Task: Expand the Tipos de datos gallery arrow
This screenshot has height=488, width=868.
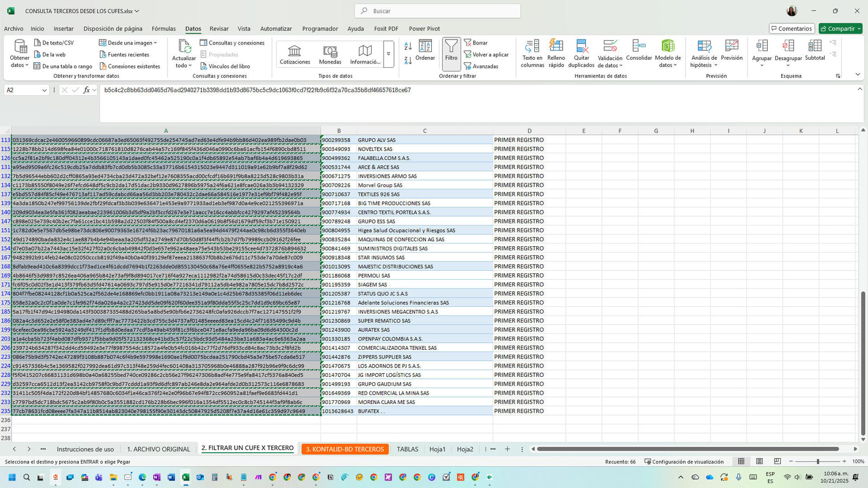Action: point(388,54)
